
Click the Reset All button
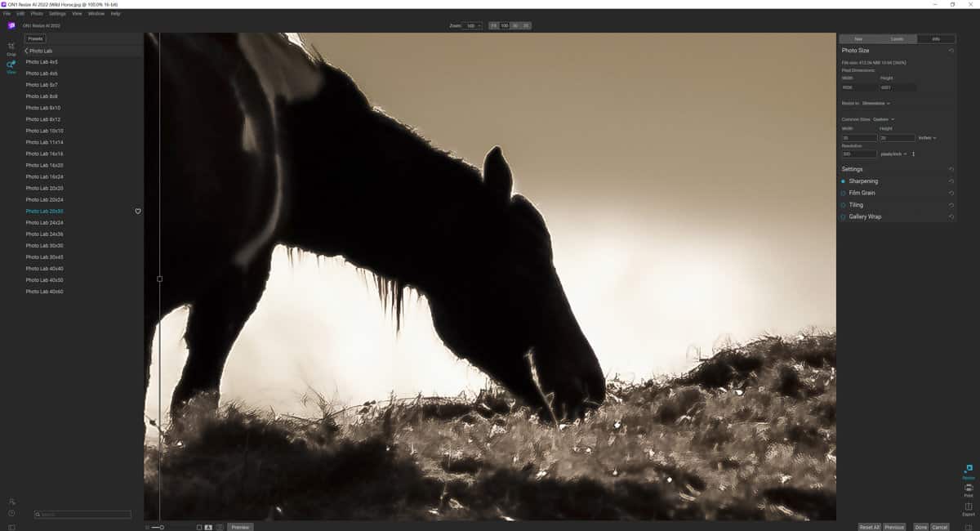869,527
